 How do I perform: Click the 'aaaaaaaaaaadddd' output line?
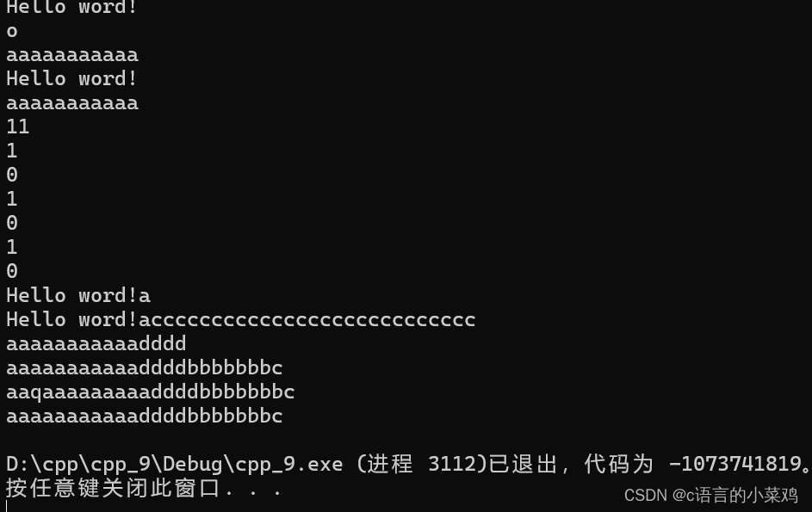point(96,343)
